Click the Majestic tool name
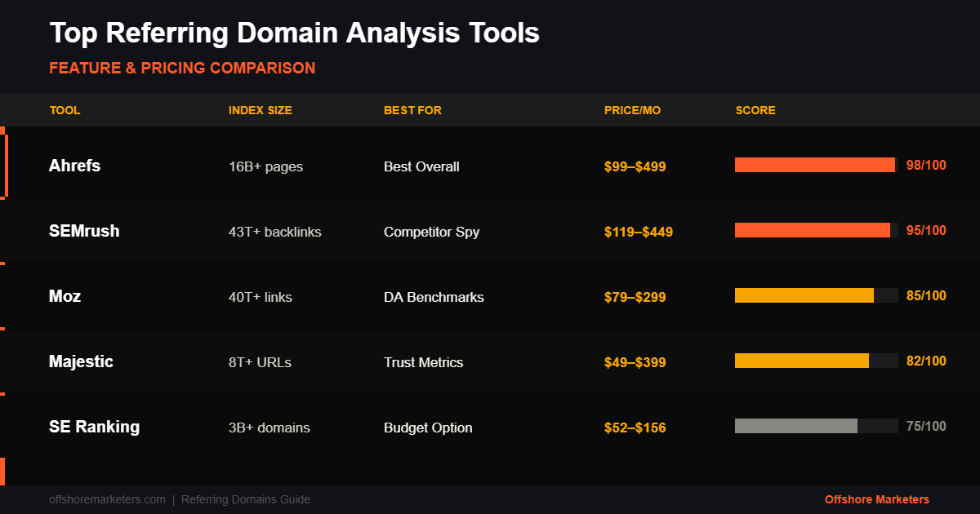Viewport: 980px width, 514px height. [81, 361]
